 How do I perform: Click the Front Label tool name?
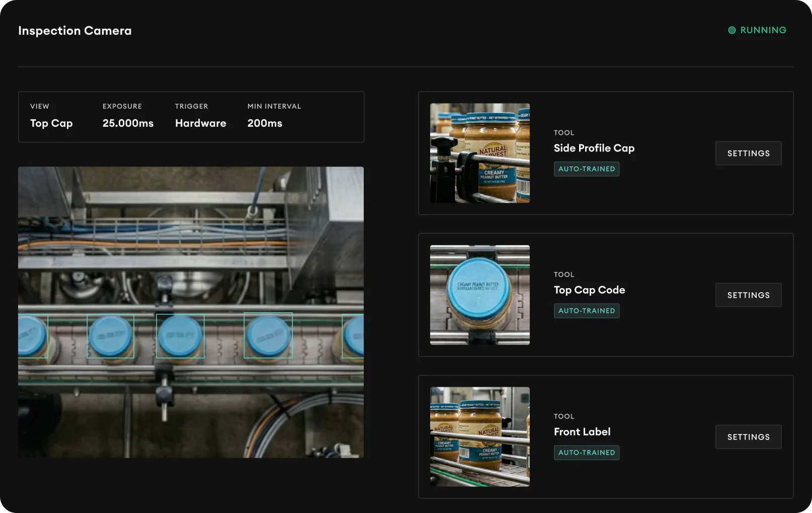pos(582,432)
